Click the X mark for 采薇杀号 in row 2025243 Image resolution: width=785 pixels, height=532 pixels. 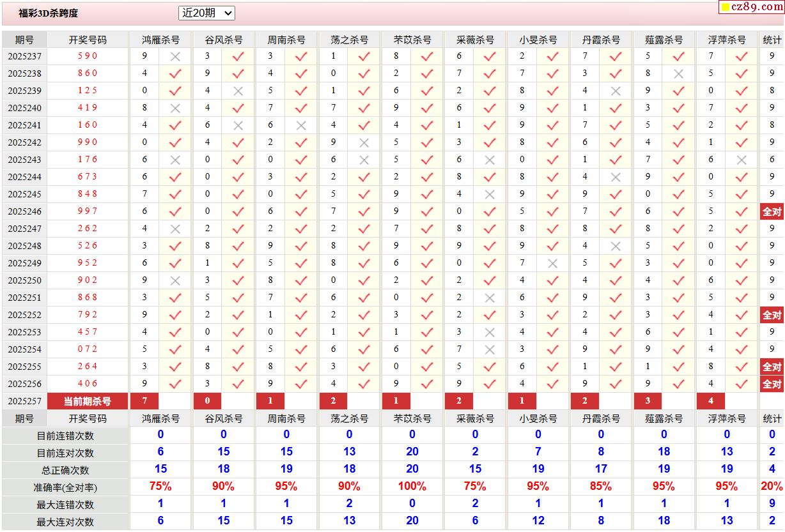490,160
